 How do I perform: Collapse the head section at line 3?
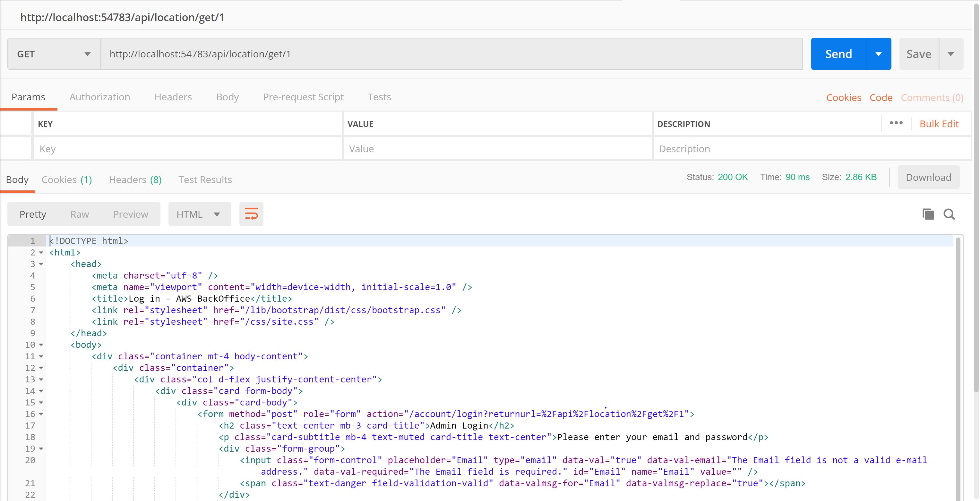point(41,264)
